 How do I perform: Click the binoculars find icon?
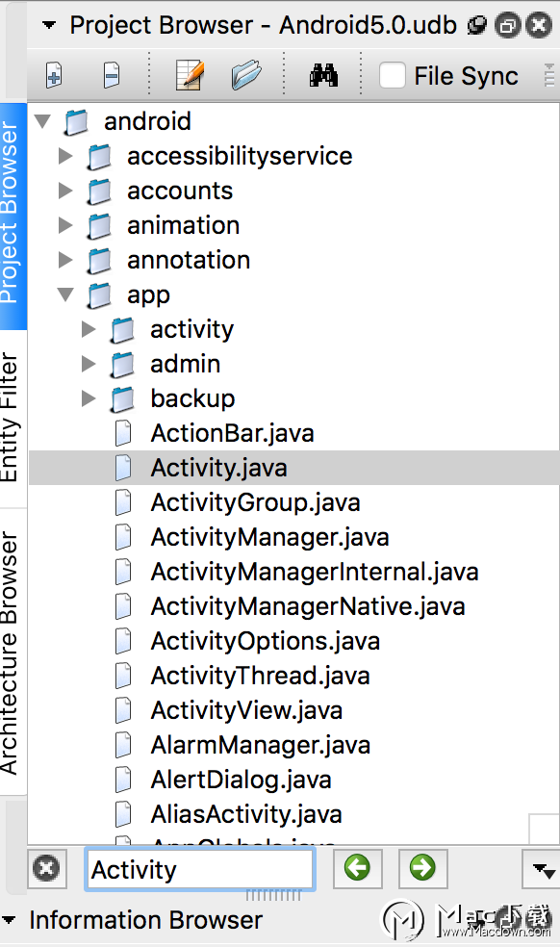pyautogui.click(x=324, y=76)
